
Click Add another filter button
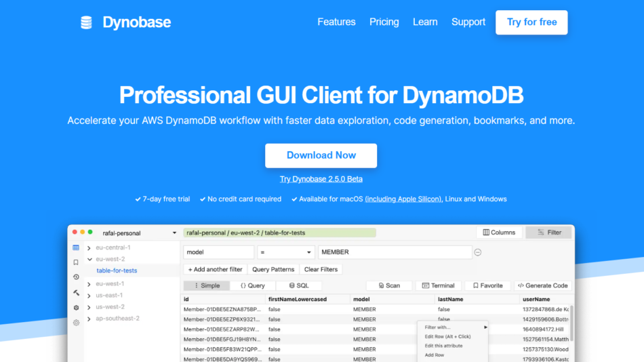coord(215,270)
